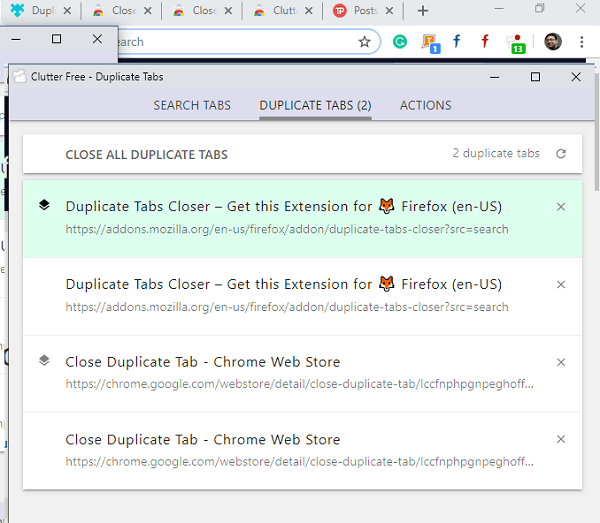The image size is (600, 523).
Task: Close the first Close Duplicate Tab Chrome Web Store entry
Action: click(x=561, y=362)
